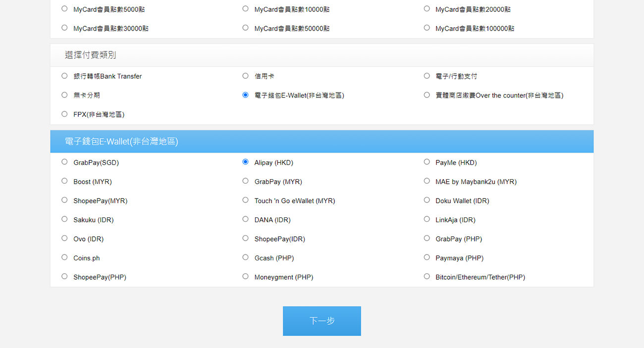The width and height of the screenshot is (644, 348).
Task: Choose Alipay (HKD) wallet
Action: (245, 162)
